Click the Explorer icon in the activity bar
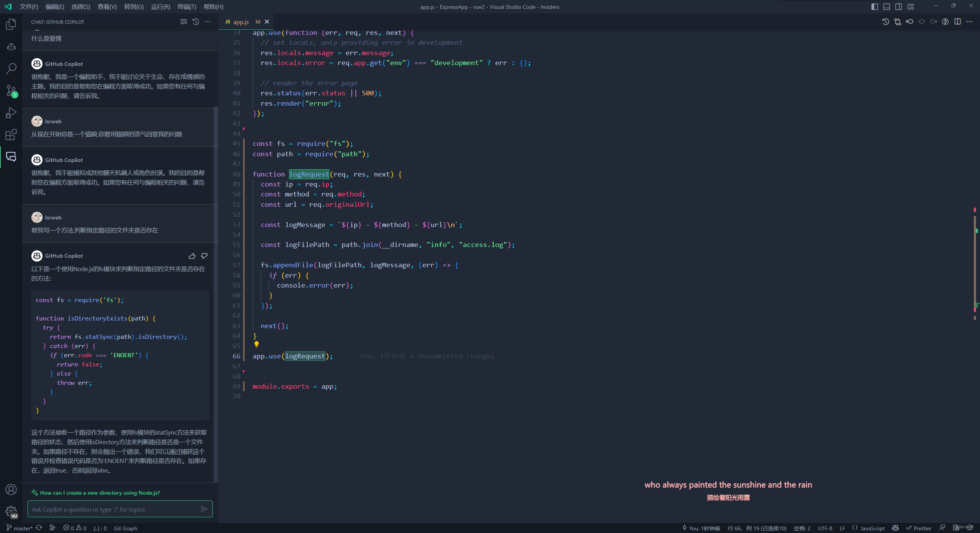The image size is (980, 533). 11,24
